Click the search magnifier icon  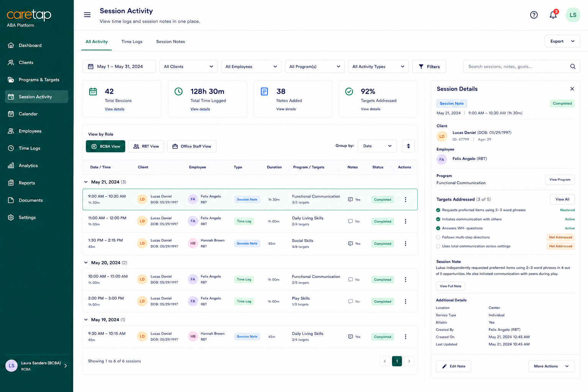573,67
